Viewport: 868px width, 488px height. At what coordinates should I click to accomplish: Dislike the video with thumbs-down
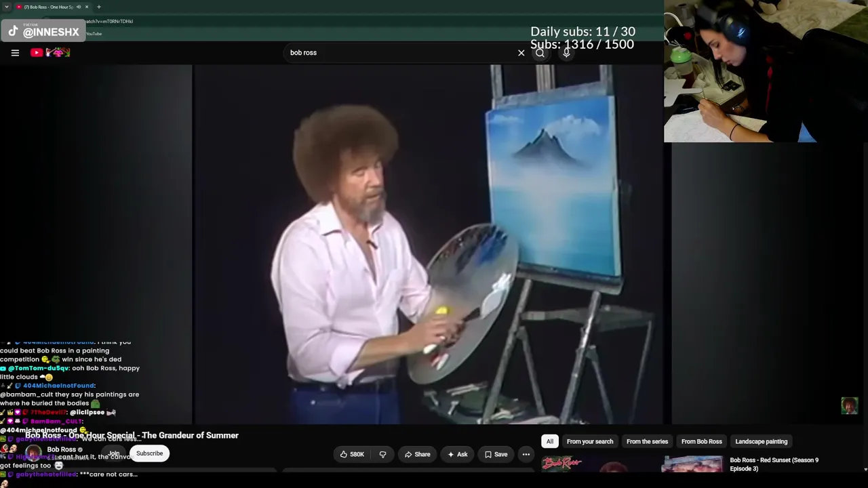pyautogui.click(x=382, y=455)
